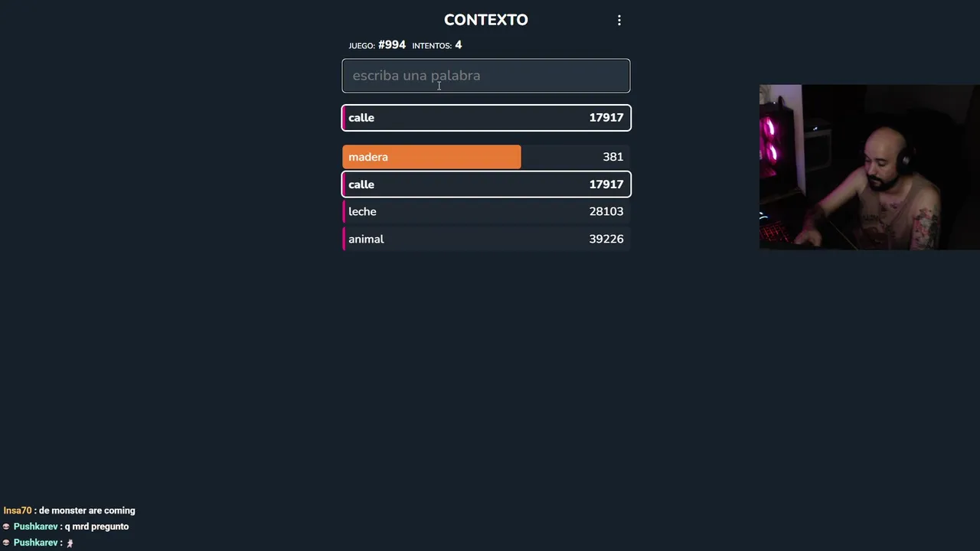Click Pushkarev's name beside "q mrd pregunto"
980x551 pixels.
pyautogui.click(x=35, y=527)
